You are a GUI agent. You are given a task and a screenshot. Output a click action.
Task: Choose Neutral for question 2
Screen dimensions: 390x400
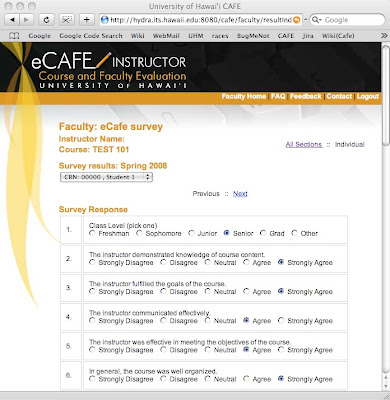[x=208, y=262]
